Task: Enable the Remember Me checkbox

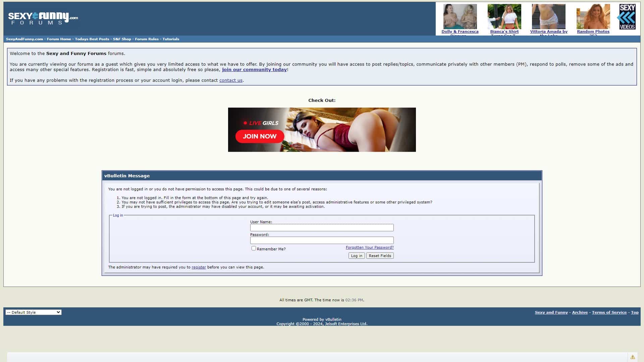Action: click(254, 248)
